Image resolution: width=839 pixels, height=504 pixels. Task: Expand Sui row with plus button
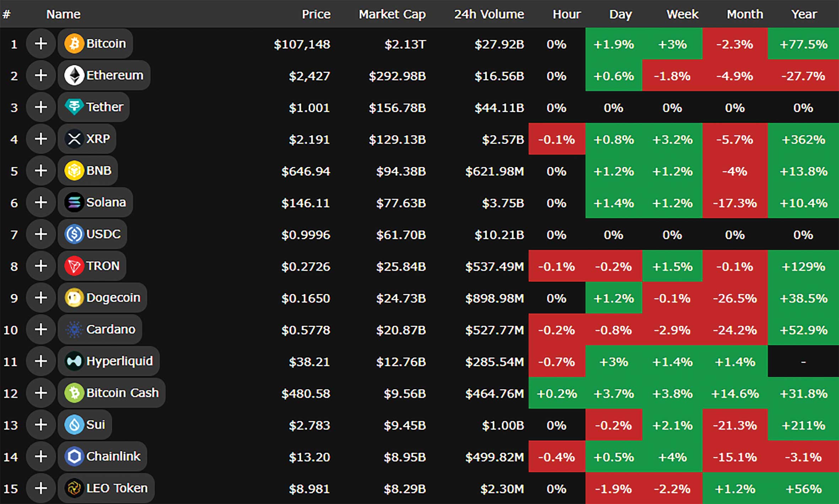click(x=41, y=424)
